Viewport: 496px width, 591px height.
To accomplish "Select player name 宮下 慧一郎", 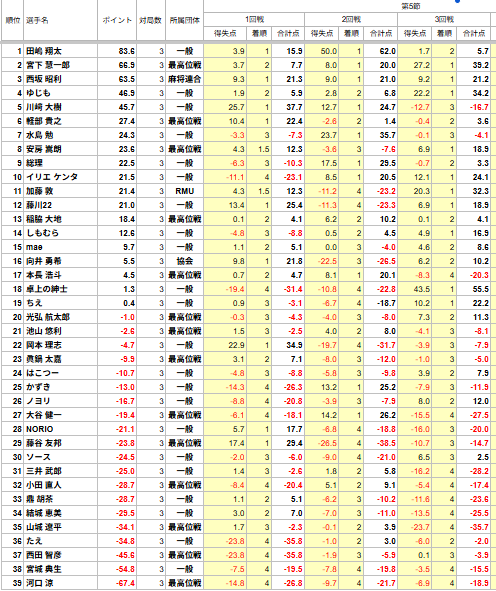I will point(48,65).
